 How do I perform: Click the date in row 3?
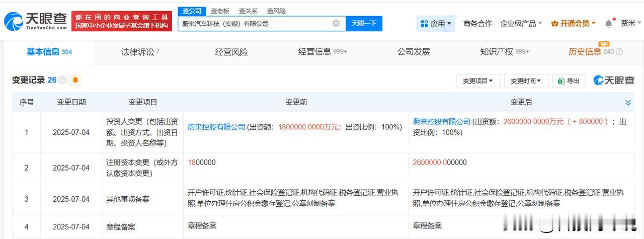pos(71,199)
